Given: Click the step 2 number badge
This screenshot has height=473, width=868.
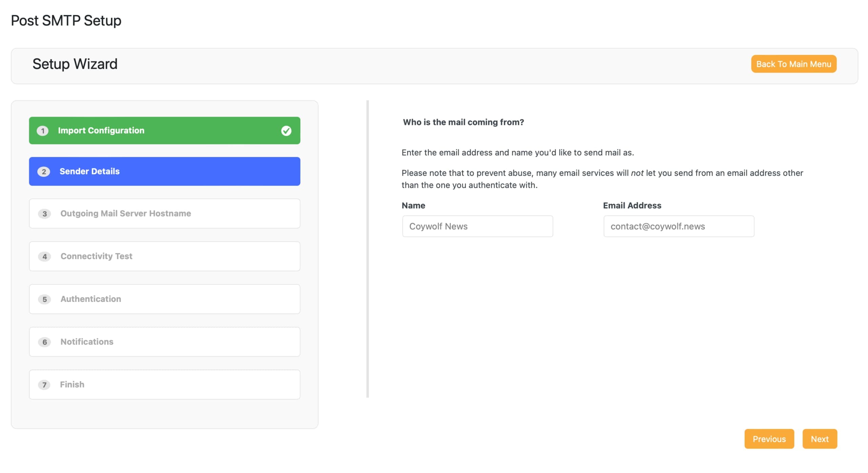Looking at the screenshot, I should click(44, 172).
